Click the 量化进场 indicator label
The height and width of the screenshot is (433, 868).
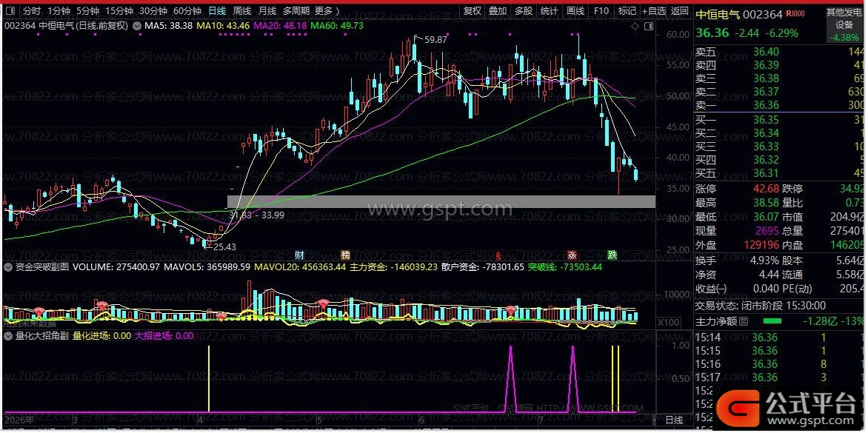[x=102, y=335]
